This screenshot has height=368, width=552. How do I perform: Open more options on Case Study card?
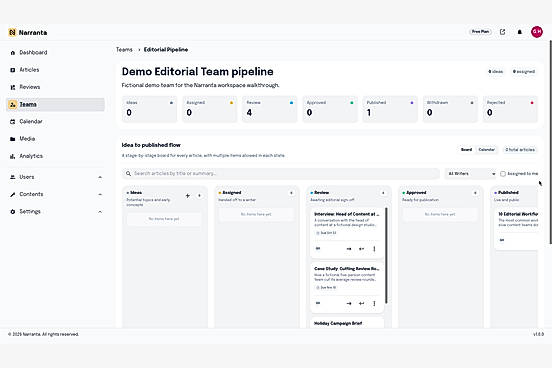[x=374, y=304]
